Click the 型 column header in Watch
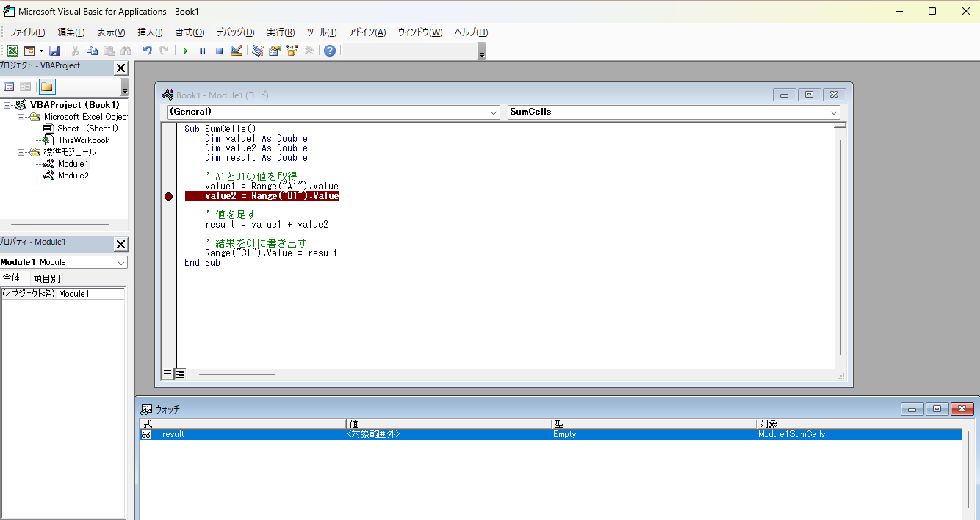This screenshot has width=980, height=520. click(x=655, y=425)
